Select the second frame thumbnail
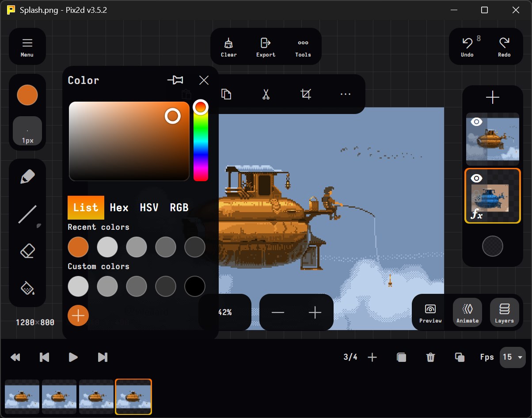This screenshot has width=532, height=418. pos(59,397)
